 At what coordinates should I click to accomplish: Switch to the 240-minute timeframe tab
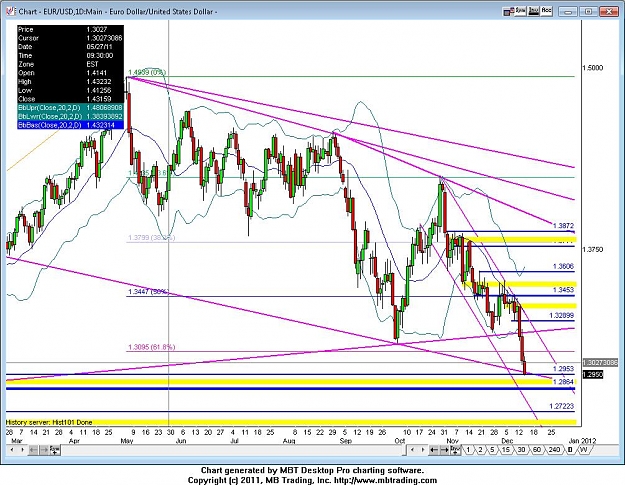pyautogui.click(x=554, y=450)
